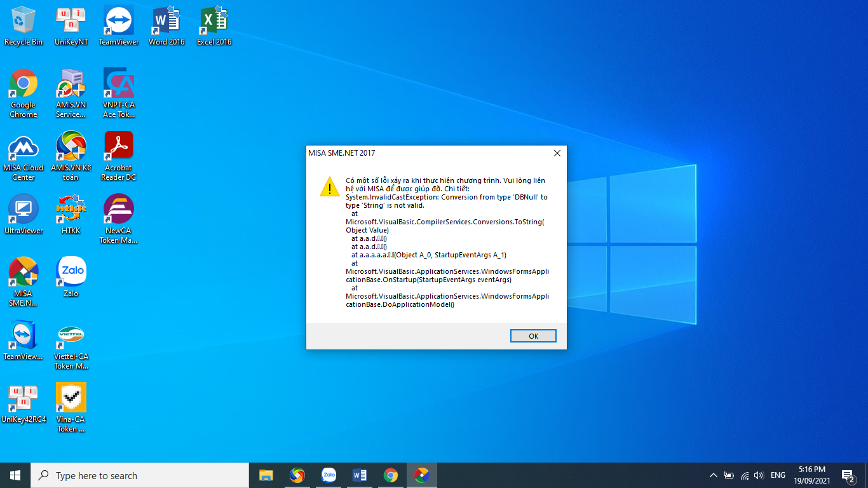This screenshot has width=868, height=488.
Task: Select the warning triangle icon in dialog
Action: pyautogui.click(x=330, y=187)
